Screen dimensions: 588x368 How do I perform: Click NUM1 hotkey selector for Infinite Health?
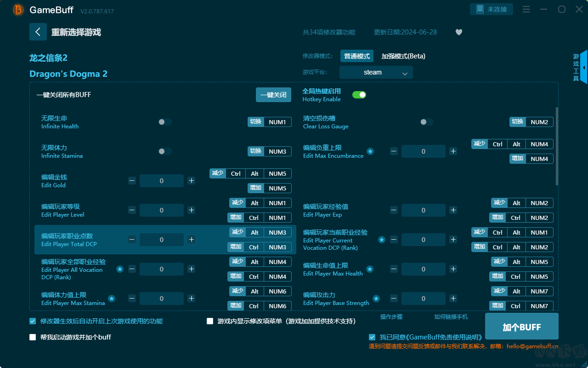(x=277, y=122)
